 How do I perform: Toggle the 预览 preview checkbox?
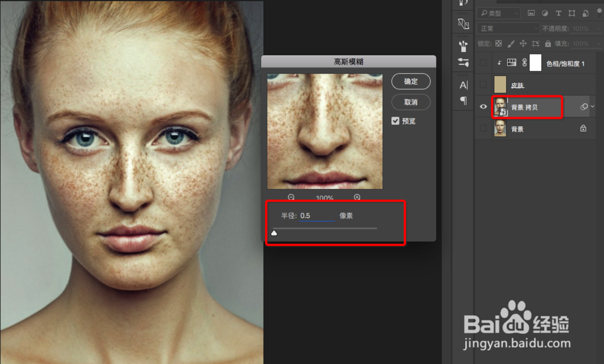pos(395,121)
